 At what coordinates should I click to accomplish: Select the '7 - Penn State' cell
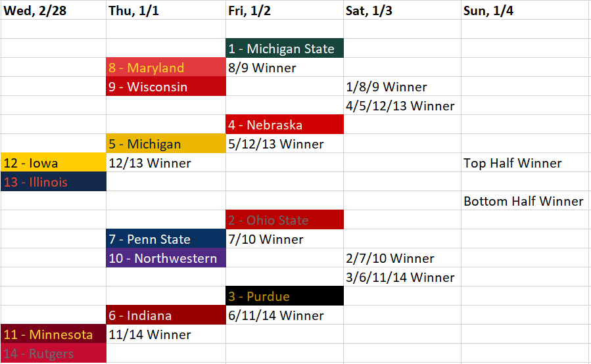166,239
